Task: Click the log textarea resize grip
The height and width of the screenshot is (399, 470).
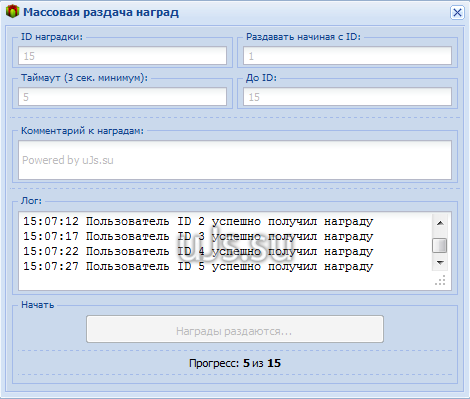Action: [440, 281]
